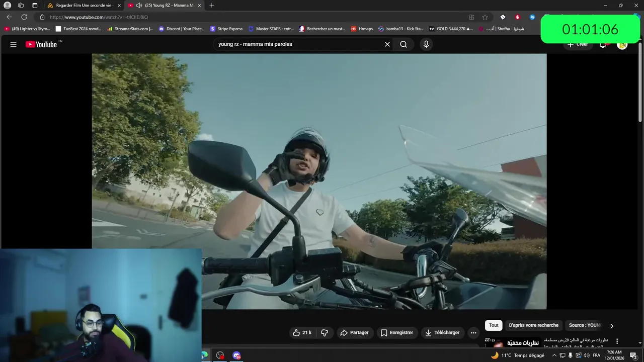This screenshot has width=644, height=362.
Task: Open bamba13 - Kick bookmark
Action: 401,29
